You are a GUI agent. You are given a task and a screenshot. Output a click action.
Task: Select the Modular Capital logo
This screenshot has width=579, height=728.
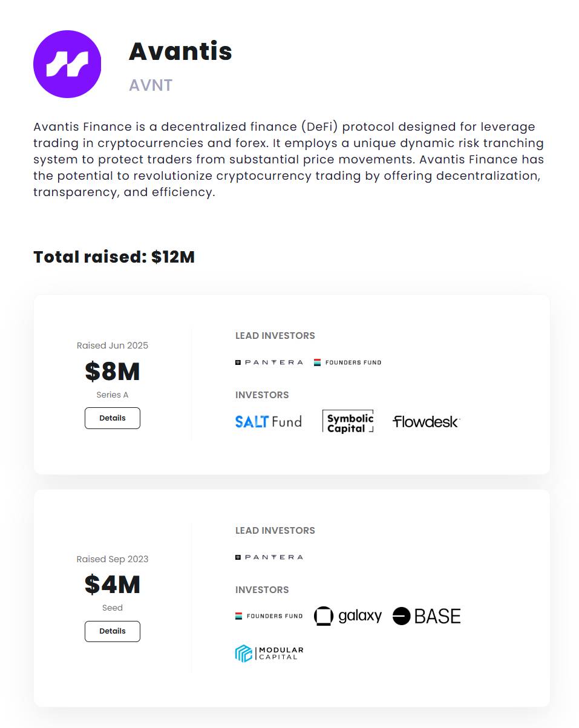(269, 654)
